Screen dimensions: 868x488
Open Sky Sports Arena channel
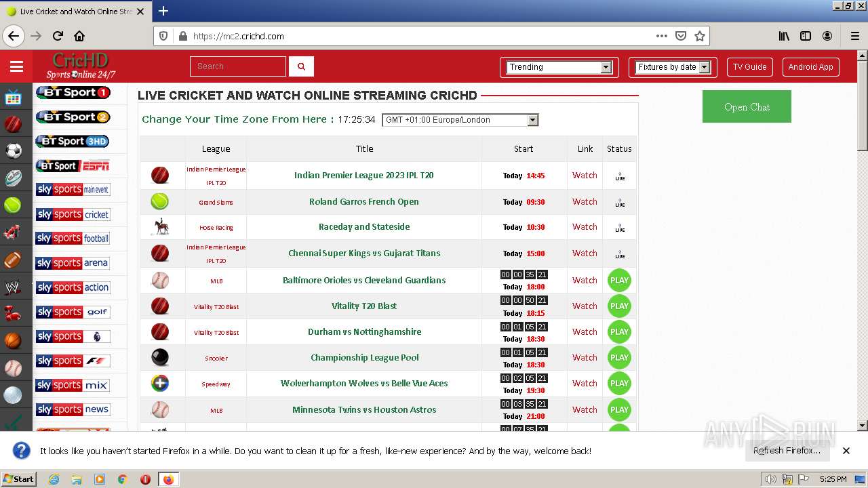[x=73, y=263]
